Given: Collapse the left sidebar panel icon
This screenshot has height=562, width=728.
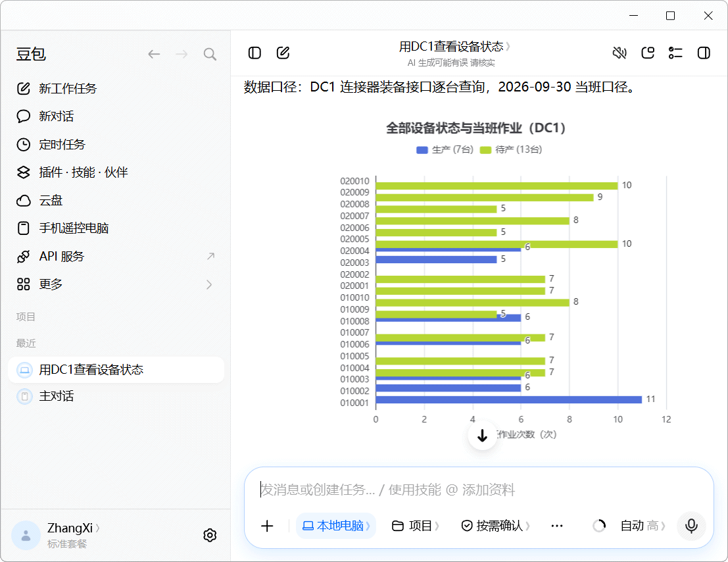Looking at the screenshot, I should 255,53.
